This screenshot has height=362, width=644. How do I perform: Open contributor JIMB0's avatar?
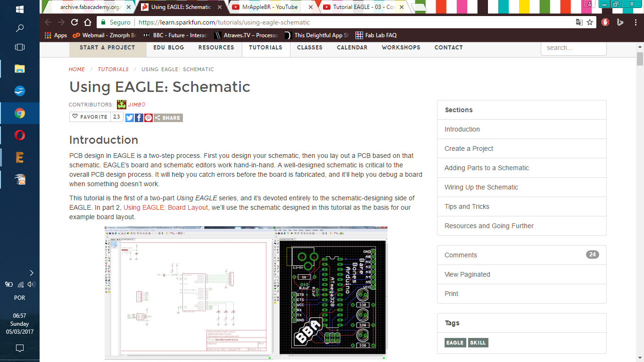(122, 105)
